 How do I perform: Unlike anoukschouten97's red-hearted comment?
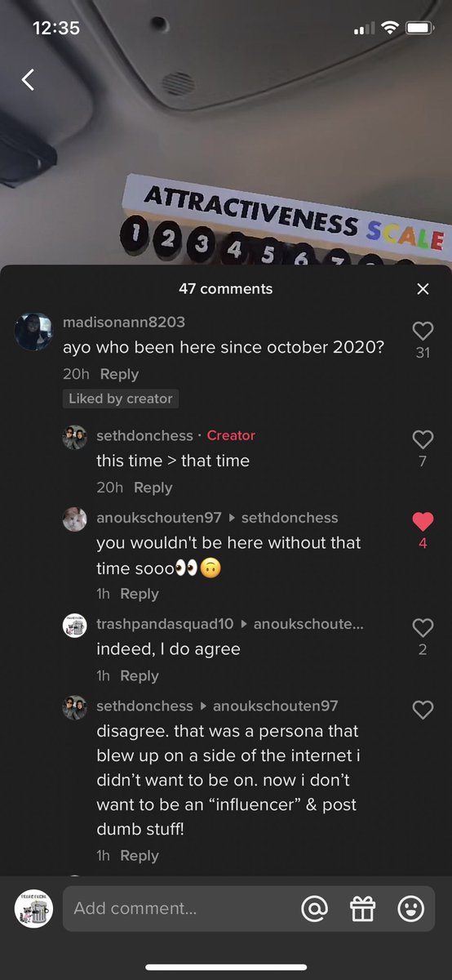coord(423,522)
